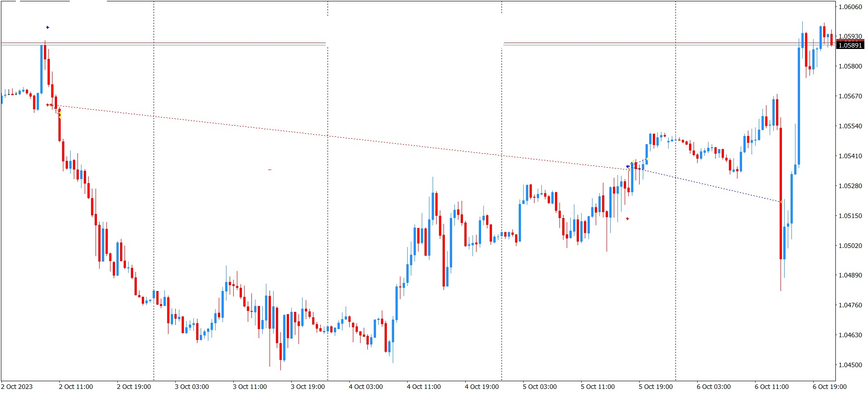
Task: Select the blue arrow marker above 2 Oct spike
Action: click(x=48, y=28)
